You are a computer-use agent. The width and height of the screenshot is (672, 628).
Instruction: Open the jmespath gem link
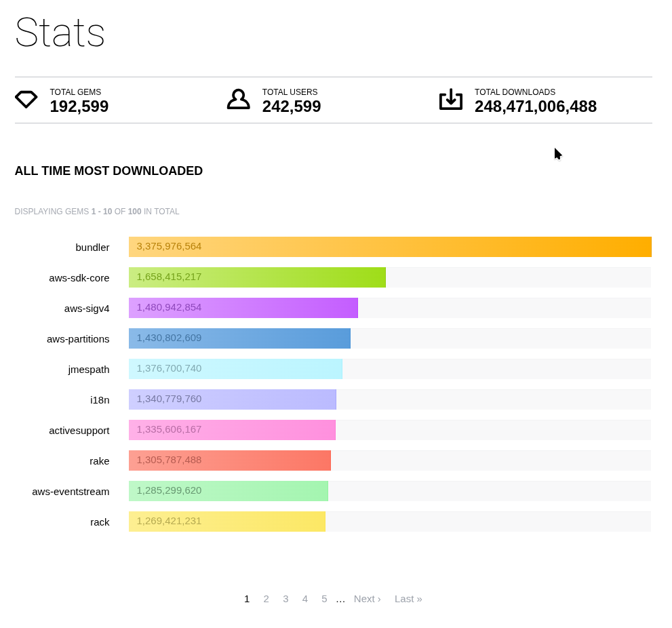pyautogui.click(x=89, y=370)
